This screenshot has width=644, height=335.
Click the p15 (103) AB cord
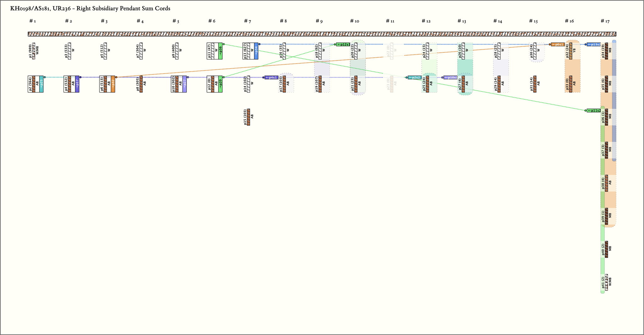pos(248,117)
